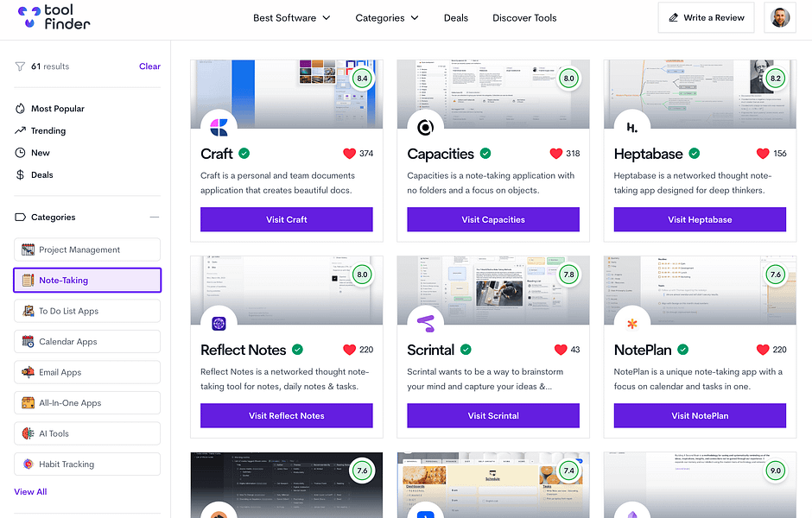The width and height of the screenshot is (812, 518).
Task: Click the 8.2 rating badge on Heptabase
Action: point(775,79)
